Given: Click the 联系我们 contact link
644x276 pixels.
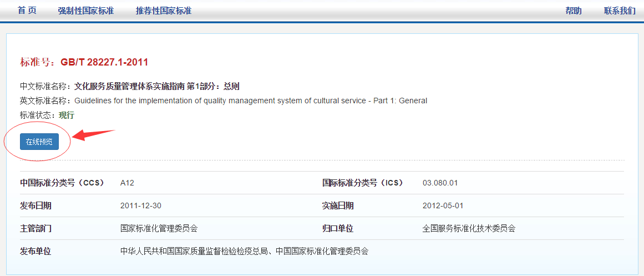Looking at the screenshot, I should [x=620, y=11].
